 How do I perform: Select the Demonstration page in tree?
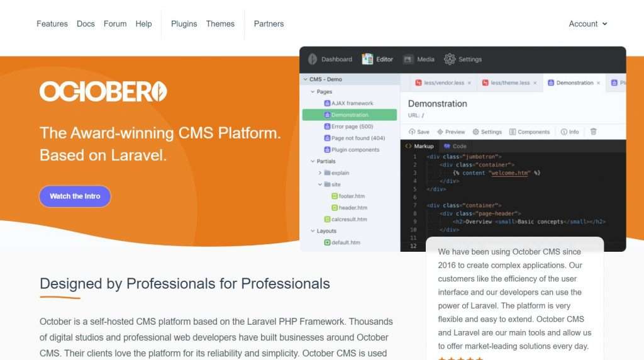350,115
